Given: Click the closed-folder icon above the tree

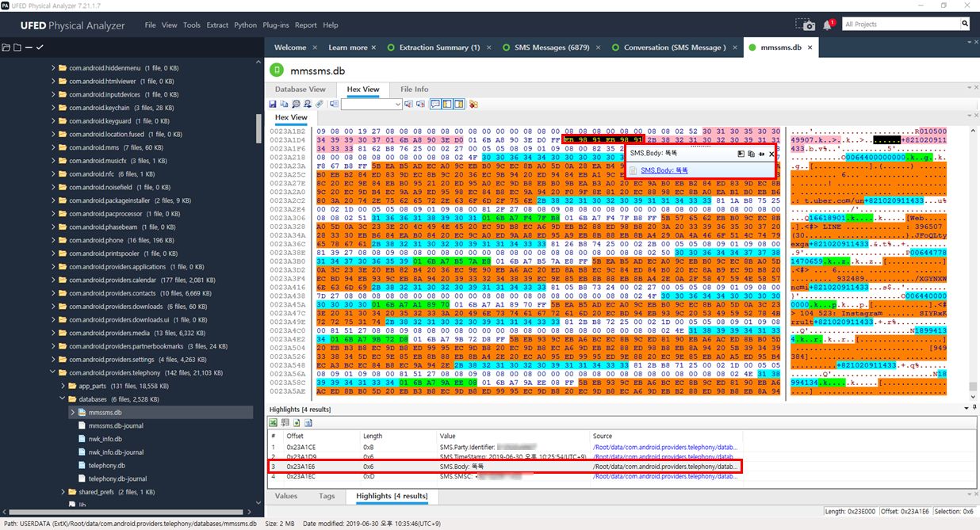Looking at the screenshot, I should point(17,48).
